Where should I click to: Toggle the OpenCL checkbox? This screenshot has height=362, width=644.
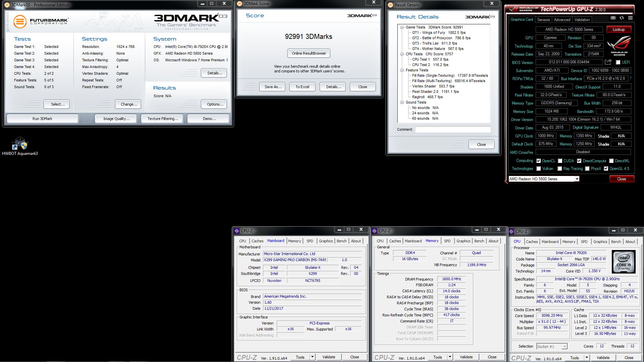tap(538, 161)
